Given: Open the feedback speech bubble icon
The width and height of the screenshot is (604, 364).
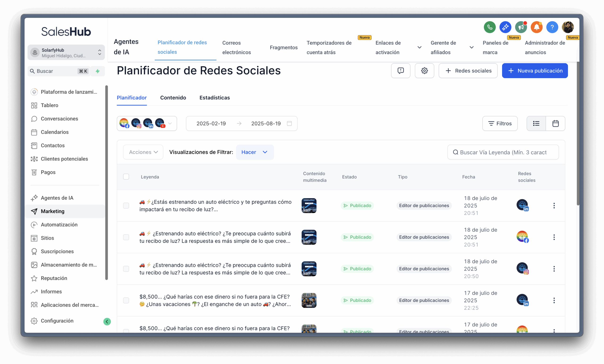Looking at the screenshot, I should (x=401, y=71).
